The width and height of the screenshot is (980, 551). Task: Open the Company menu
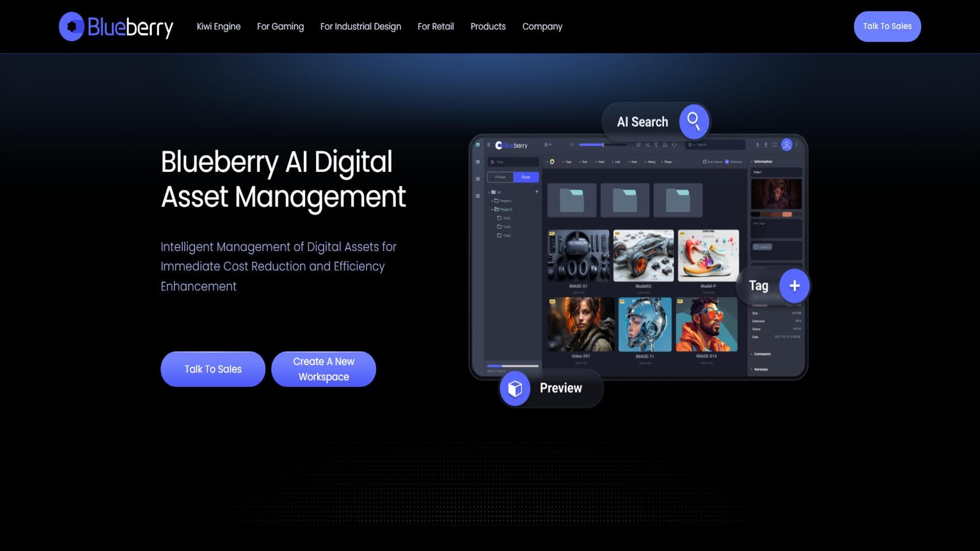[x=542, y=27]
